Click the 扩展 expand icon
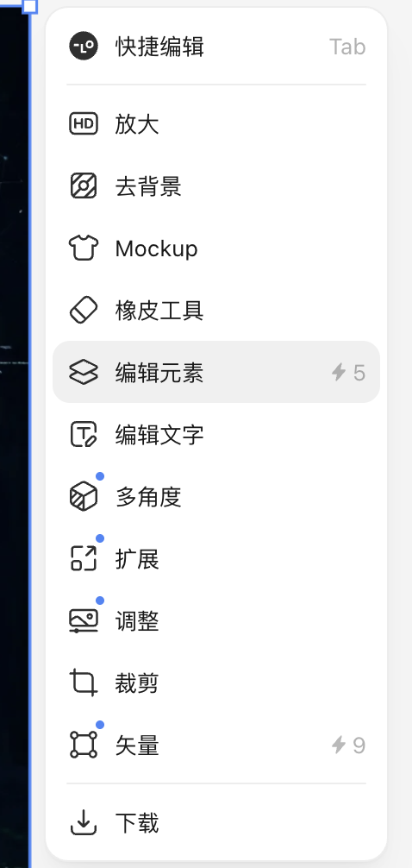The height and width of the screenshot is (868, 412). pyautogui.click(x=84, y=558)
